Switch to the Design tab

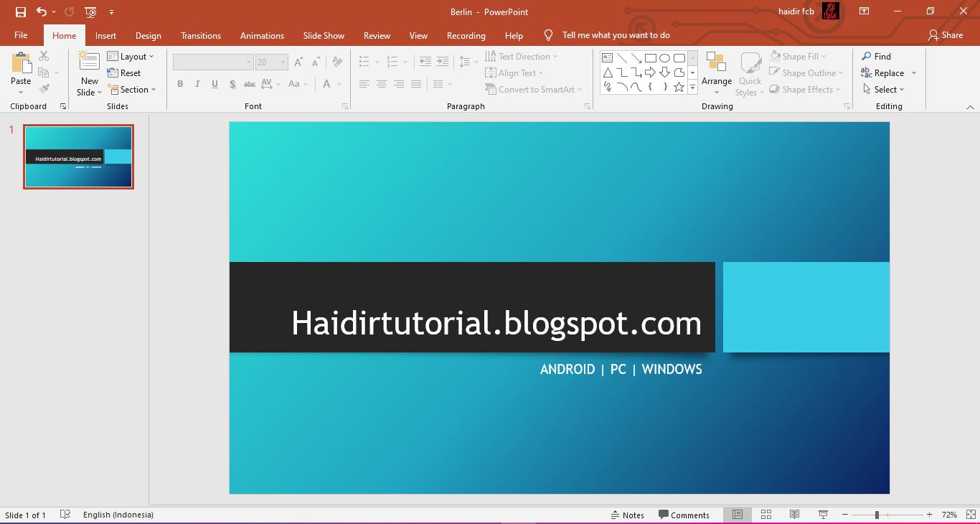coord(149,35)
